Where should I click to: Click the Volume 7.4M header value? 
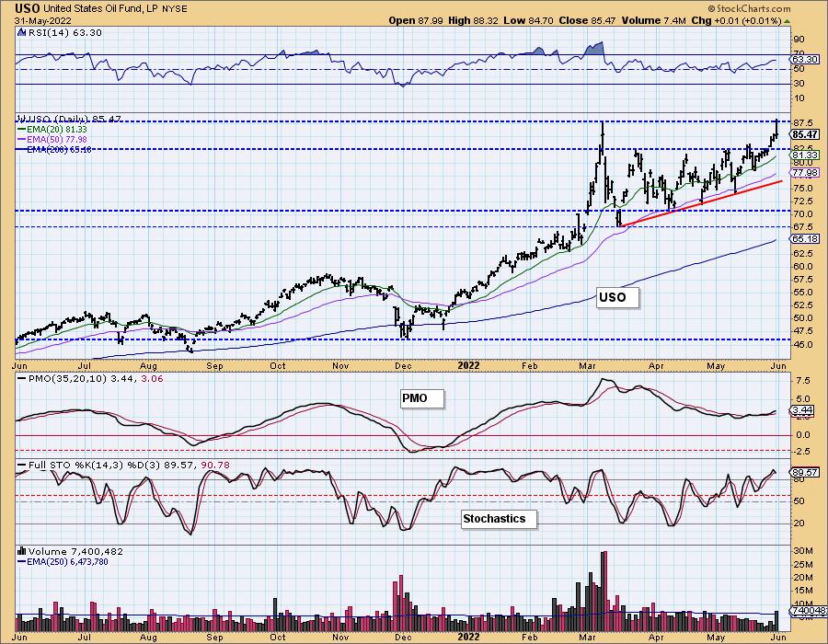(654, 20)
